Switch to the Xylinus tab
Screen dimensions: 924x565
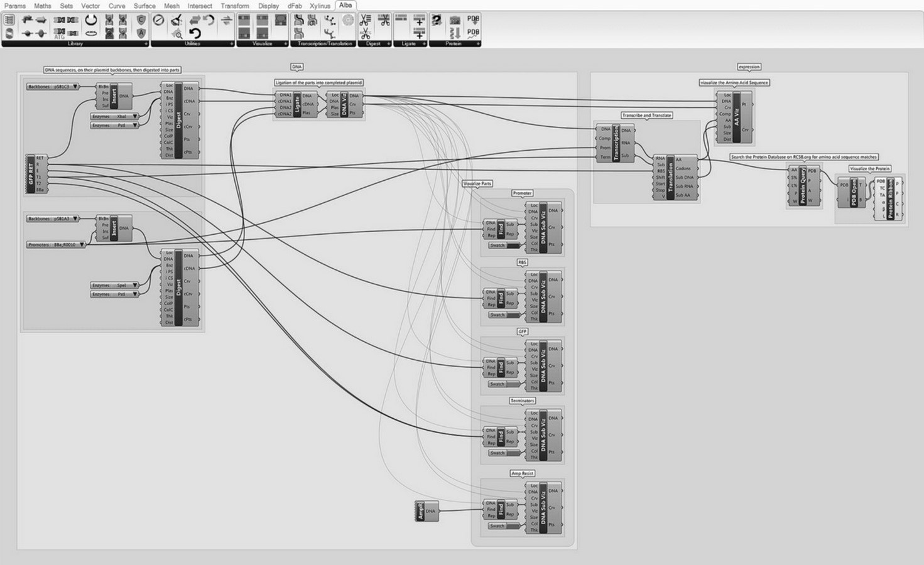(320, 6)
